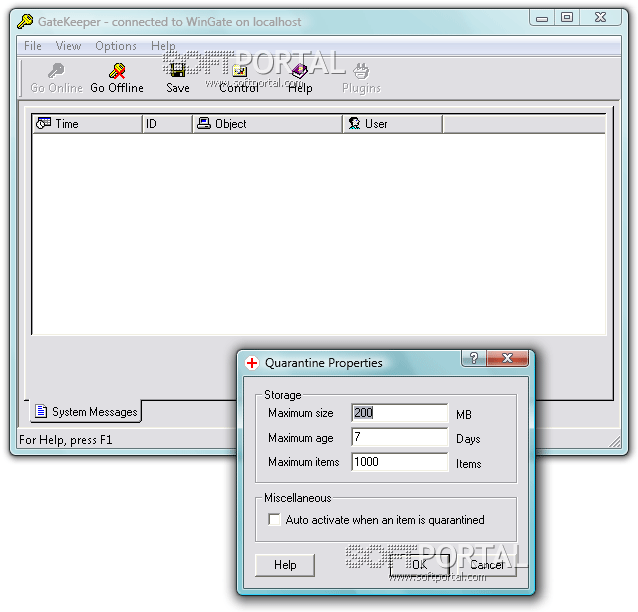The height and width of the screenshot is (612, 638).
Task: Sort by the Time column header
Action: tap(87, 124)
